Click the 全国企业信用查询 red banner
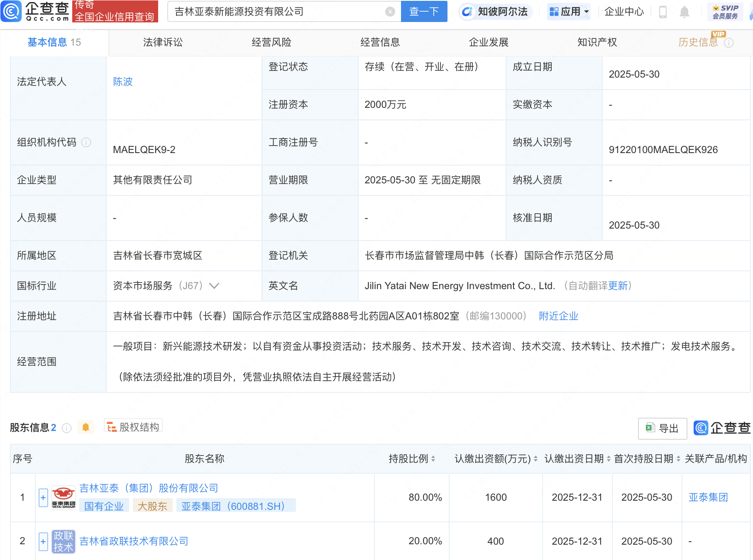 click(115, 12)
